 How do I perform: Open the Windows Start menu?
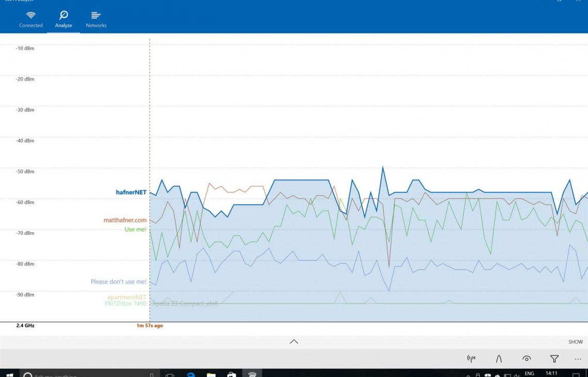pyautogui.click(x=9, y=374)
